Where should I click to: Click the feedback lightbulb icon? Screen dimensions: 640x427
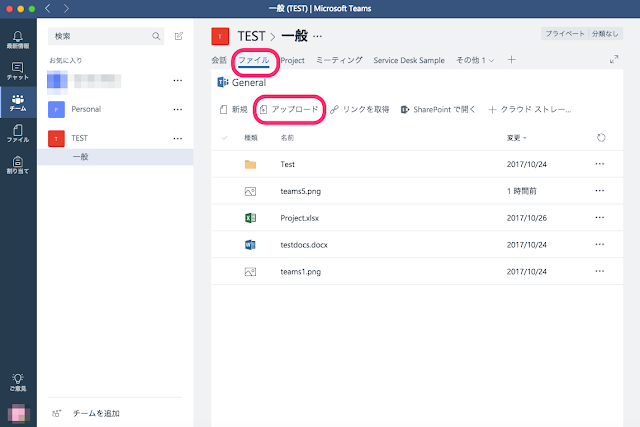click(x=18, y=383)
